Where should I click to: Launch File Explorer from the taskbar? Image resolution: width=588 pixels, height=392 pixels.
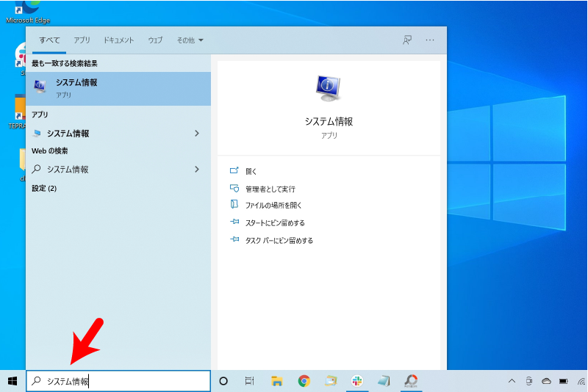(277, 381)
